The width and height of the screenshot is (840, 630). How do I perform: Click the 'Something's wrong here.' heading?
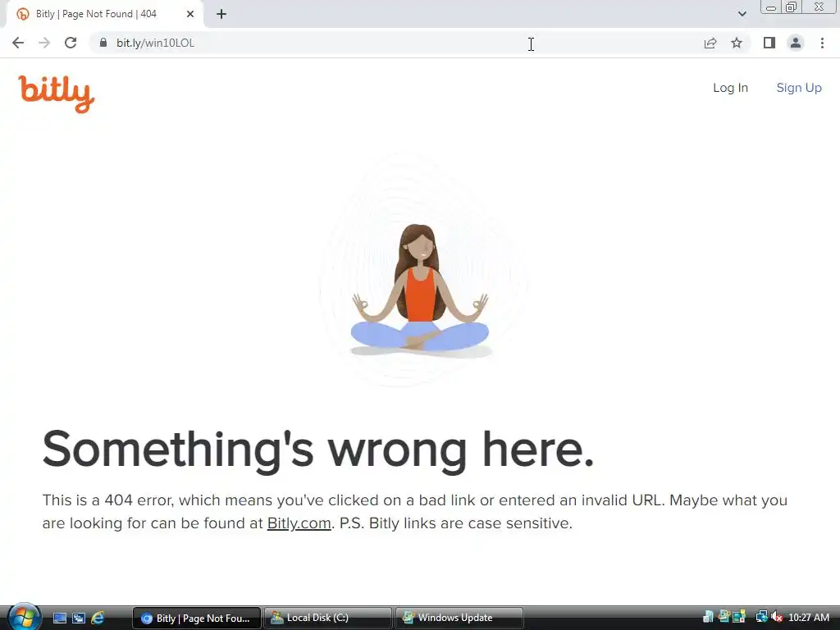click(x=318, y=450)
